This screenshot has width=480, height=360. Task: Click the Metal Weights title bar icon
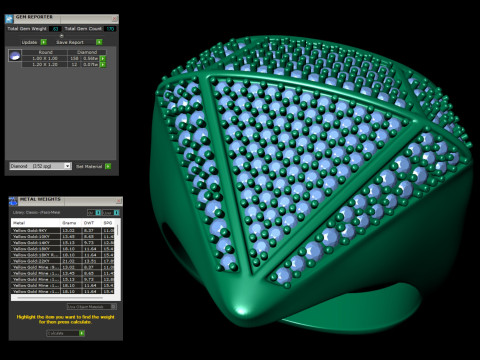coord(13,201)
